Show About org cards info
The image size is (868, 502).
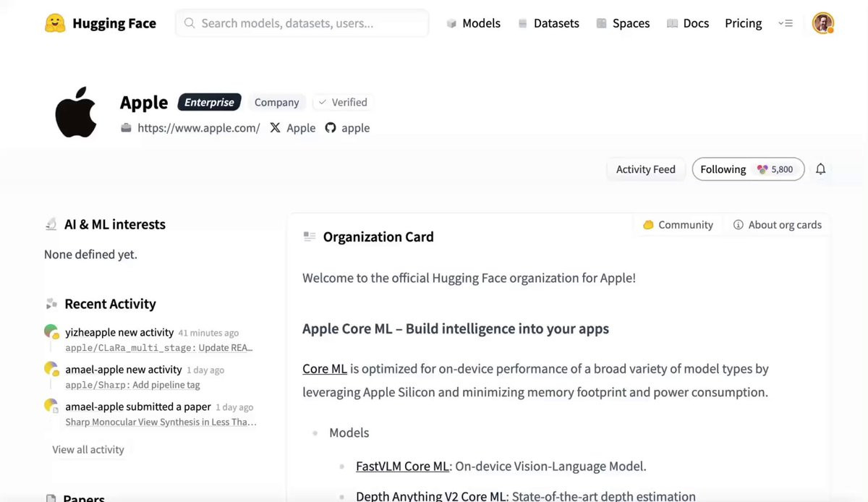[777, 225]
